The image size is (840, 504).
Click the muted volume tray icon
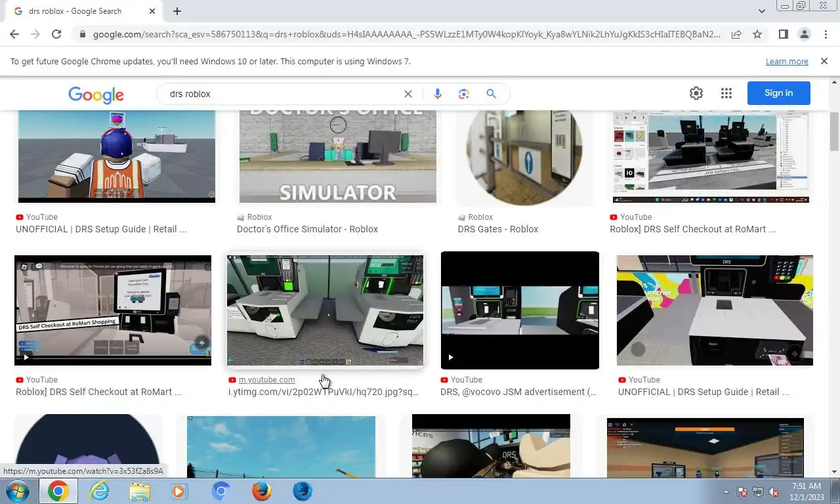(773, 492)
